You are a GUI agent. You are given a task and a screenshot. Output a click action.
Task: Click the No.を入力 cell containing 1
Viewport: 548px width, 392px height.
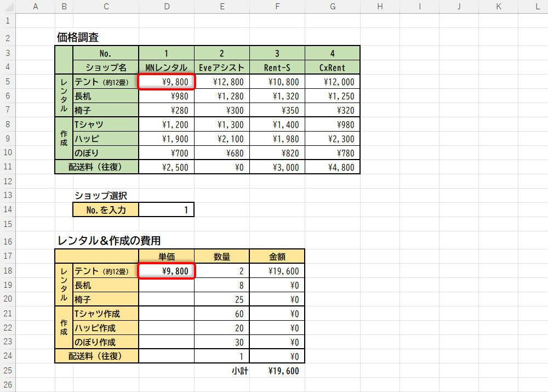coord(166,209)
